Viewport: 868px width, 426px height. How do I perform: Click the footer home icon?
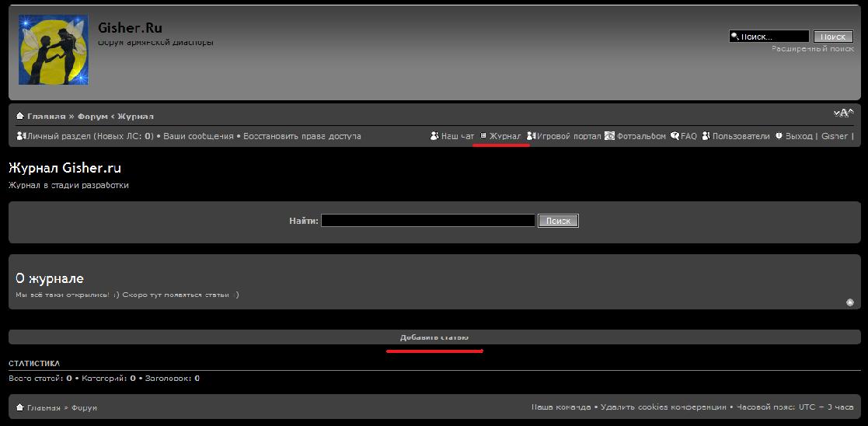(20, 407)
